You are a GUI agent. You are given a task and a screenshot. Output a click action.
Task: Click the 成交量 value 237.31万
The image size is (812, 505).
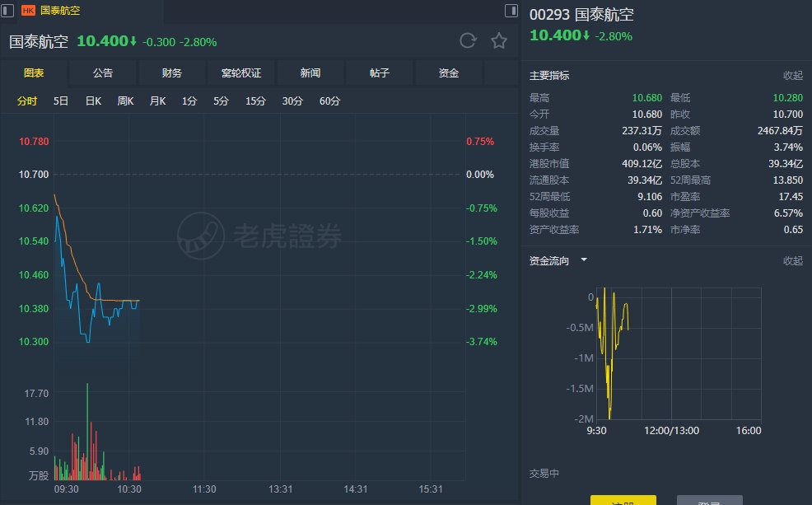(x=642, y=130)
